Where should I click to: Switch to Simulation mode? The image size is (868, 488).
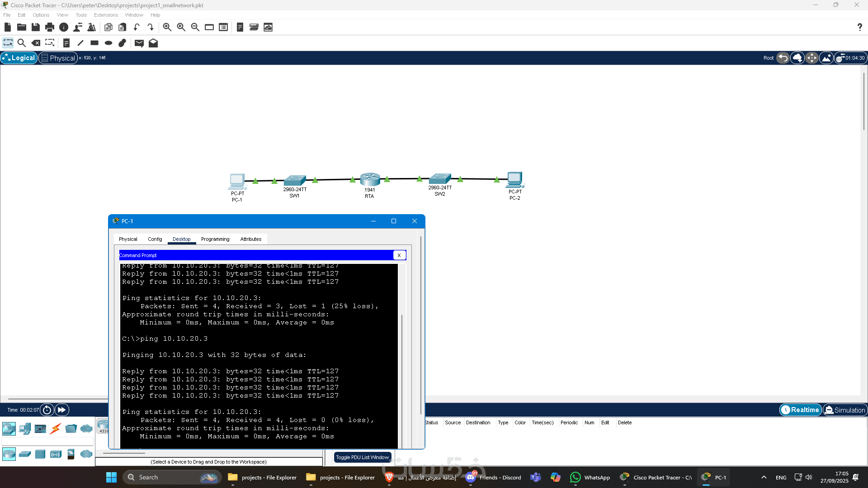[x=844, y=410]
